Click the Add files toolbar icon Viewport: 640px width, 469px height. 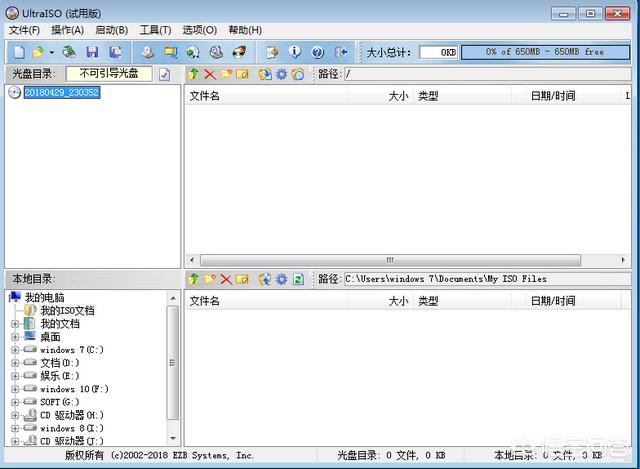(272, 52)
